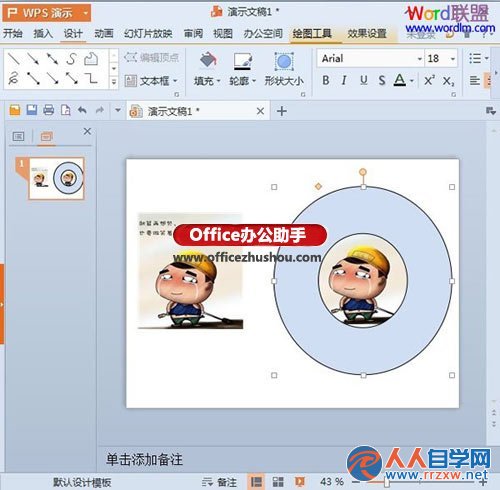Click the WPS 演示 application menu button
Image resolution: width=500 pixels, height=490 pixels.
(x=47, y=13)
